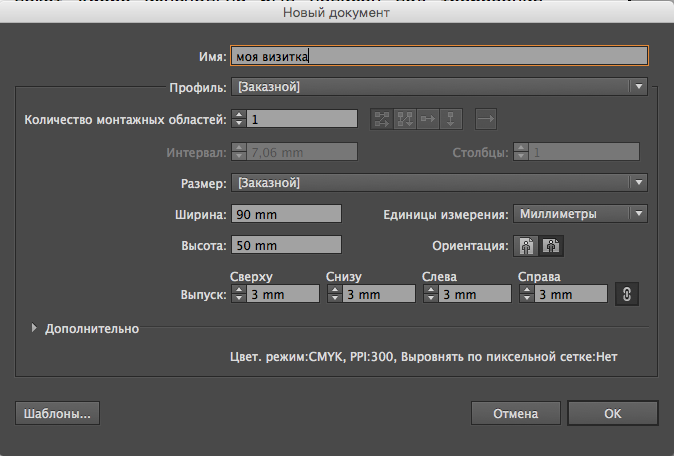Click the Интервал stepper arrows
674x456 pixels.
239,152
